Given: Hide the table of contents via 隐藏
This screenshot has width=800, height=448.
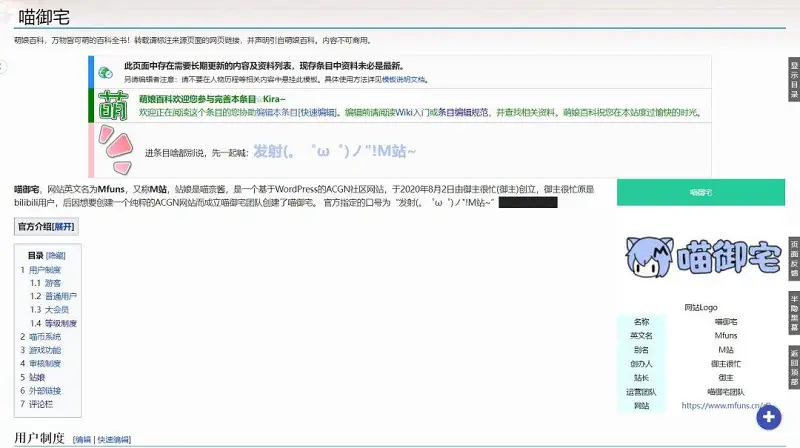Looking at the screenshot, I should 56,256.
